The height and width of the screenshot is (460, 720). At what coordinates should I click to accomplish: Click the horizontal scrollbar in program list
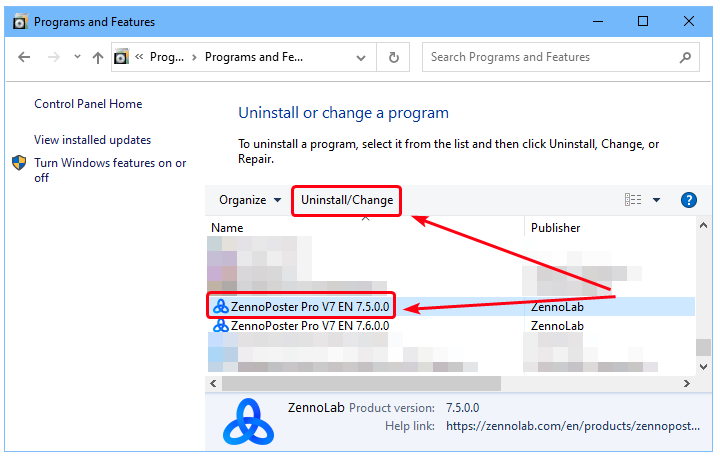360,383
